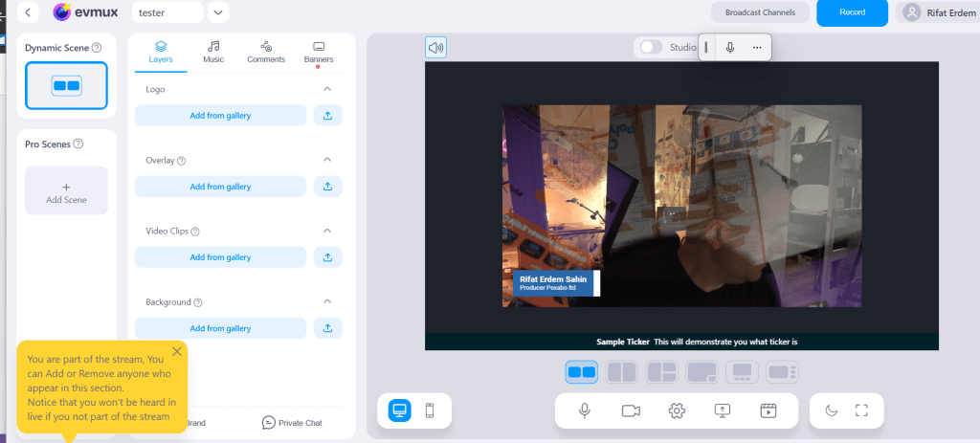Upload a background file
This screenshot has width=980, height=443.
[327, 328]
